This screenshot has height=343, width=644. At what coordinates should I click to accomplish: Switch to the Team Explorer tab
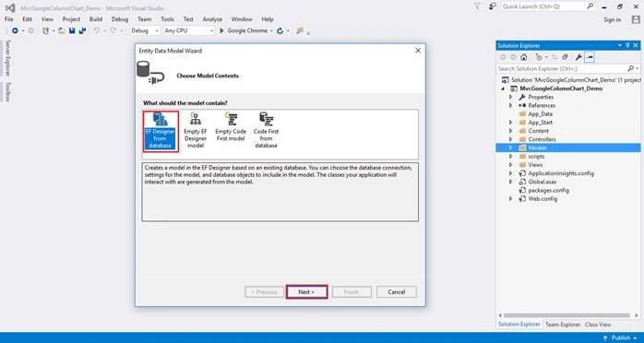pyautogui.click(x=563, y=325)
